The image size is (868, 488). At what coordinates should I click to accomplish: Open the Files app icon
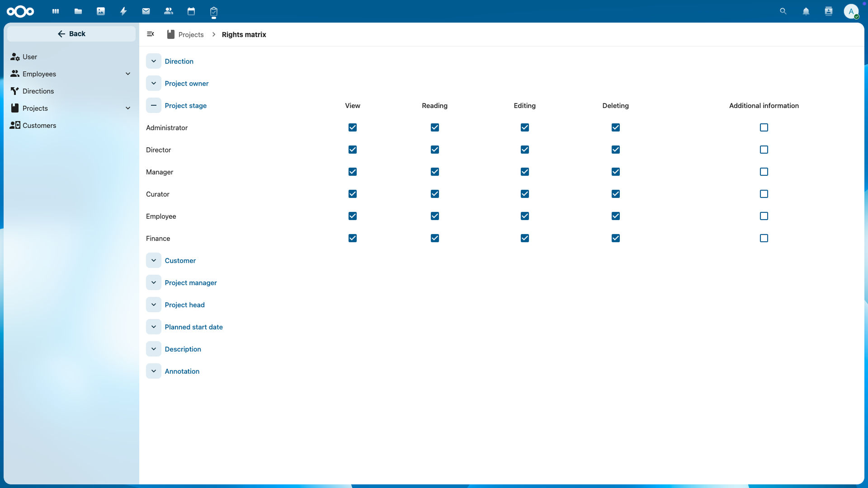point(78,11)
